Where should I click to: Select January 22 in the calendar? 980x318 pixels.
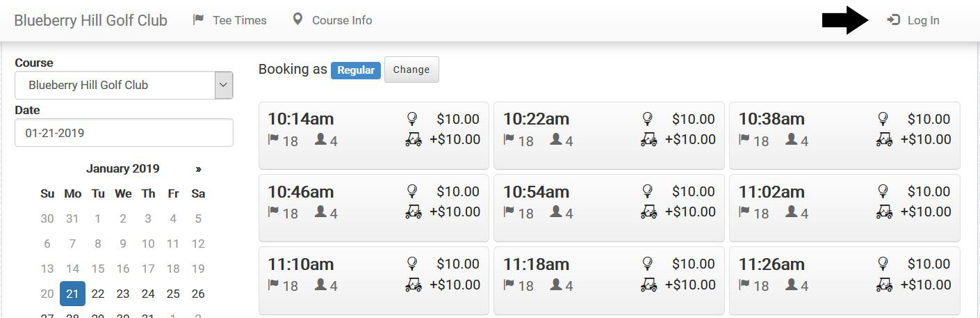click(98, 294)
